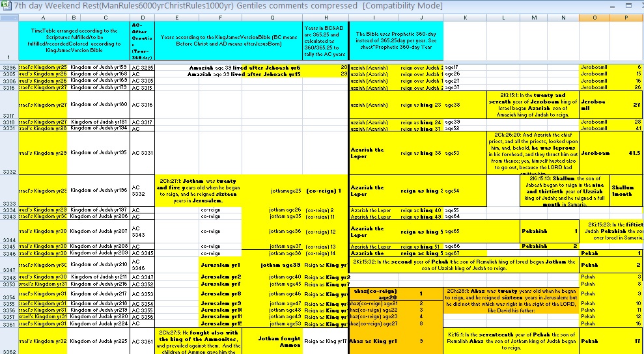Screen dimensions: 644x354
Task: Click the 'Shallum 1month' cell
Action: point(627,191)
